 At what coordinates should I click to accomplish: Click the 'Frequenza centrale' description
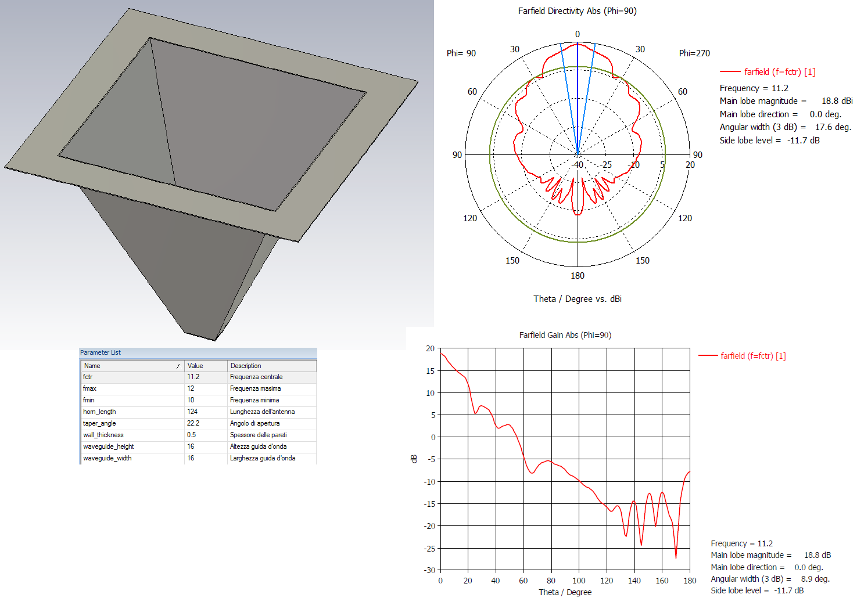click(x=256, y=377)
